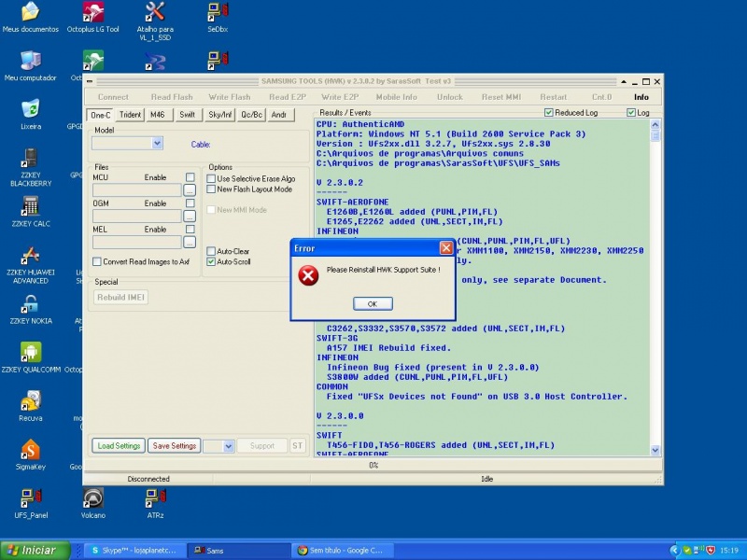
Task: Enable the OGM file checkbox
Action: [x=190, y=203]
